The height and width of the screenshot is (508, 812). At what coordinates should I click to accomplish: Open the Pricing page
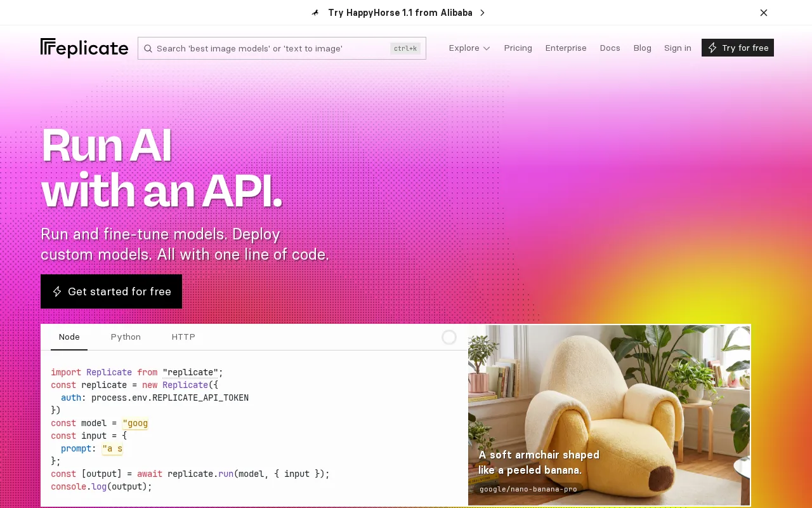(518, 48)
